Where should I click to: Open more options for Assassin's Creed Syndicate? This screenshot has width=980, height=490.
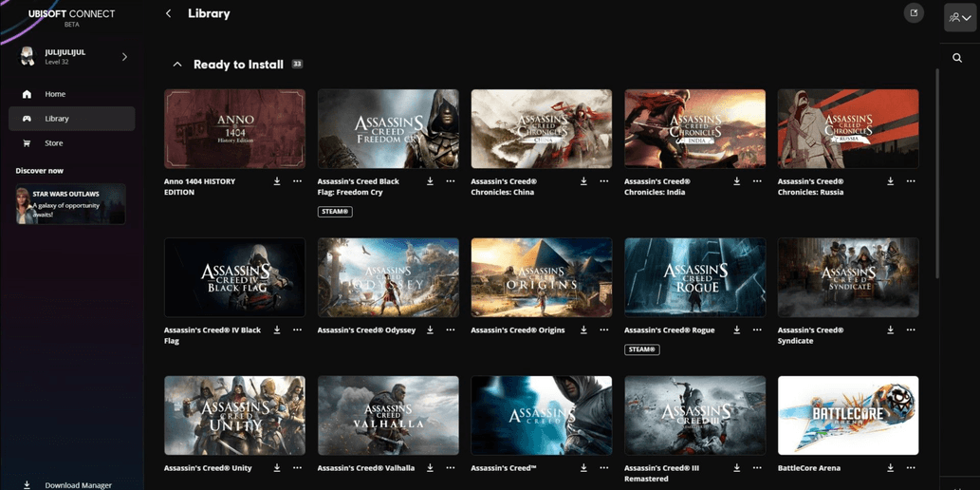(911, 330)
